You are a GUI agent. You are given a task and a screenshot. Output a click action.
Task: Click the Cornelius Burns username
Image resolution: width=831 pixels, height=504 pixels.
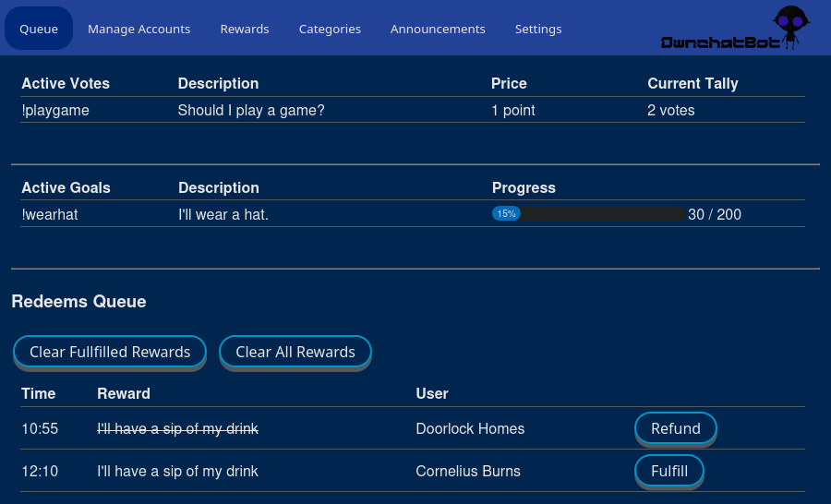pos(468,472)
